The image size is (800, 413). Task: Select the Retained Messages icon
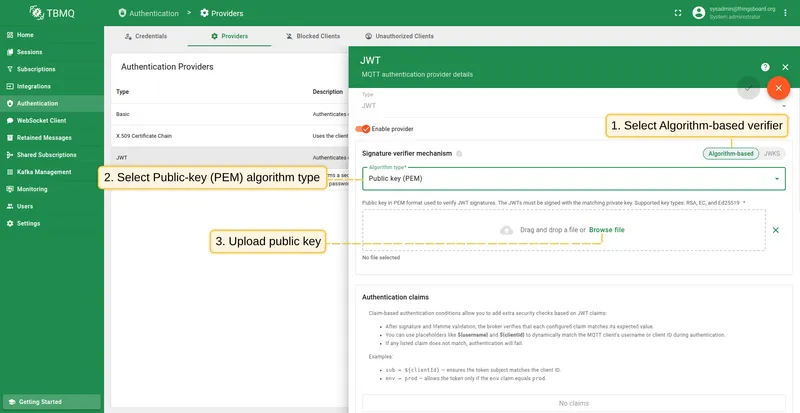10,138
